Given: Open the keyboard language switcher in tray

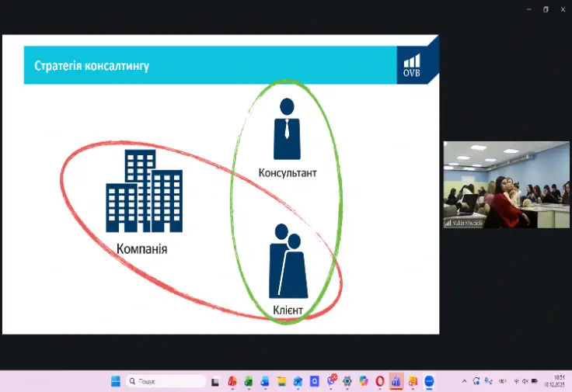Looking at the screenshot, I should point(502,381).
